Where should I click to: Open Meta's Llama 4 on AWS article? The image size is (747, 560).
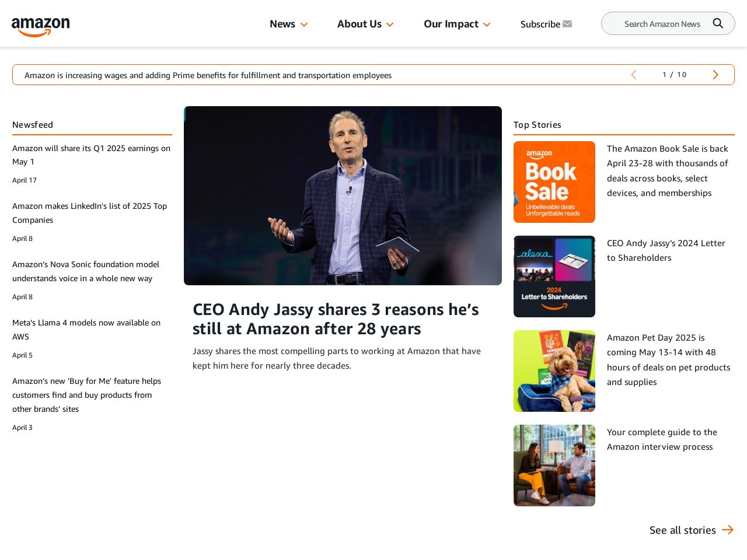pos(86,330)
